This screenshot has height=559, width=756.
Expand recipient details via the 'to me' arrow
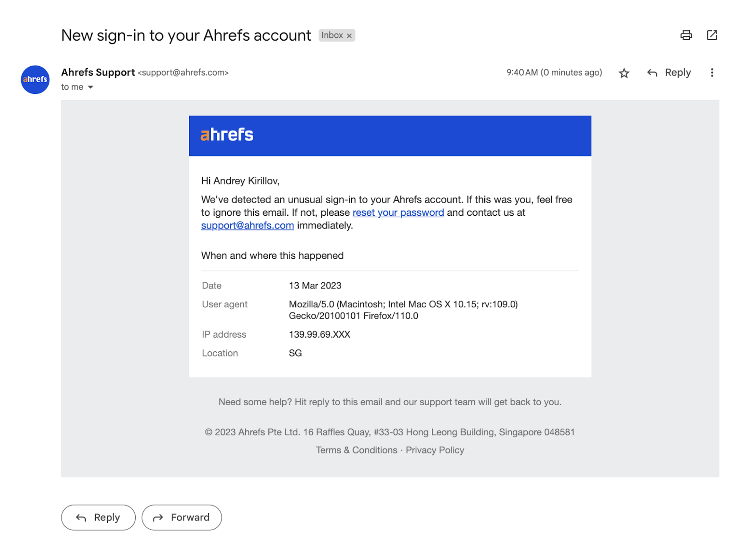[91, 87]
